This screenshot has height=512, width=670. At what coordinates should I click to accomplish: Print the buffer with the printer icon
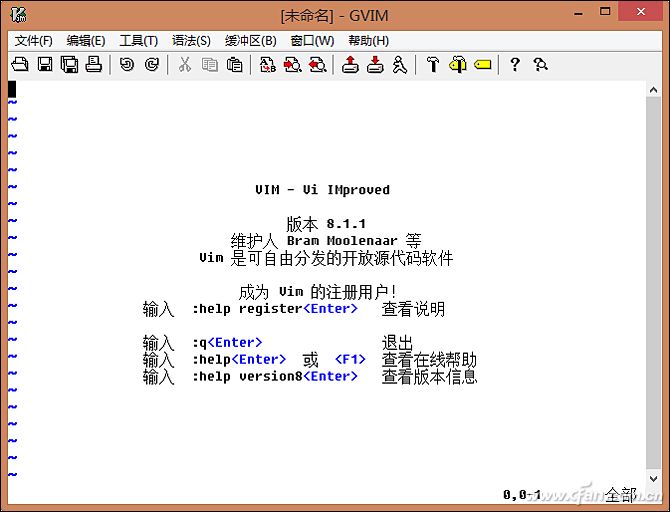pyautogui.click(x=94, y=65)
